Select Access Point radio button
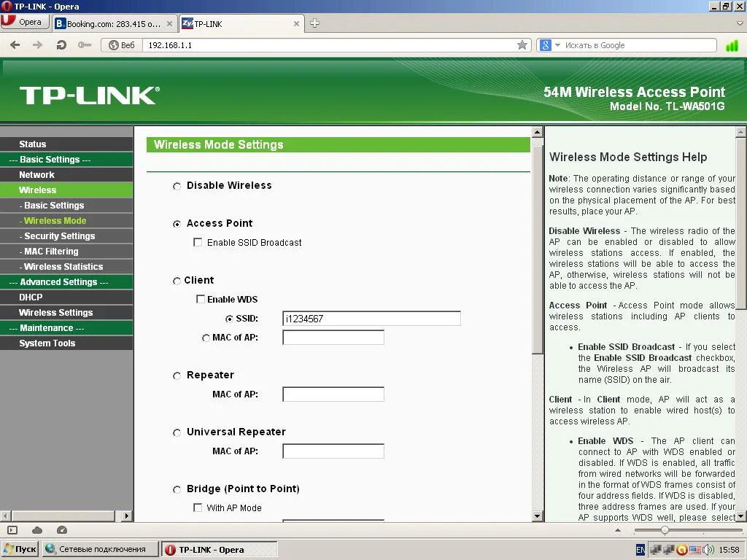Viewport: 747px width, 560px height. [177, 224]
